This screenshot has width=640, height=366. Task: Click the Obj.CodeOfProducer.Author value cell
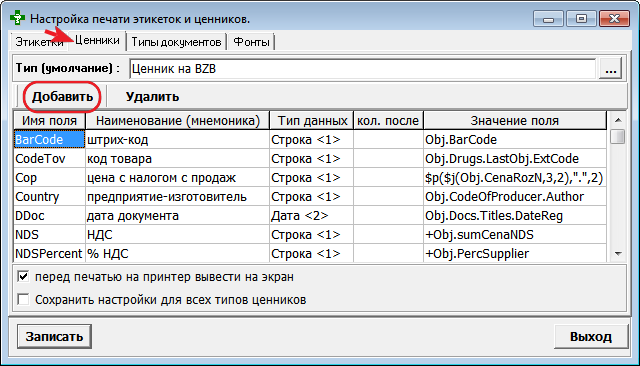(515, 197)
